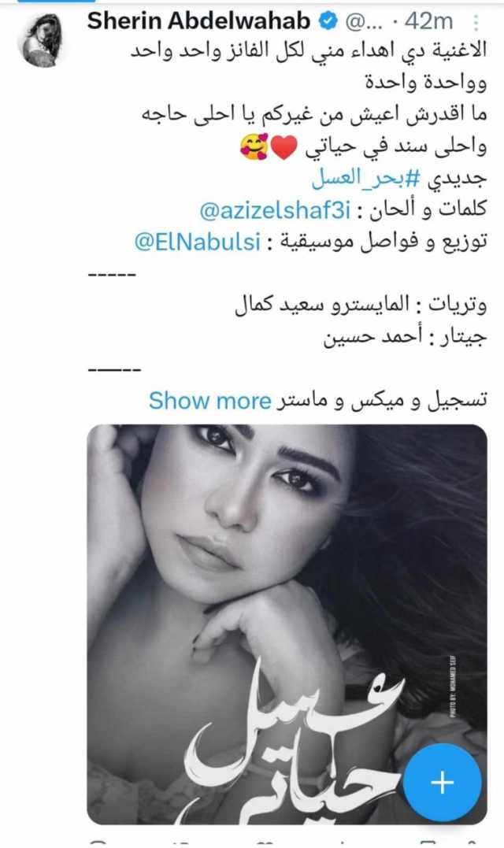Expand tweet with Show more
This screenshot has height=848, width=504.
[x=209, y=401]
